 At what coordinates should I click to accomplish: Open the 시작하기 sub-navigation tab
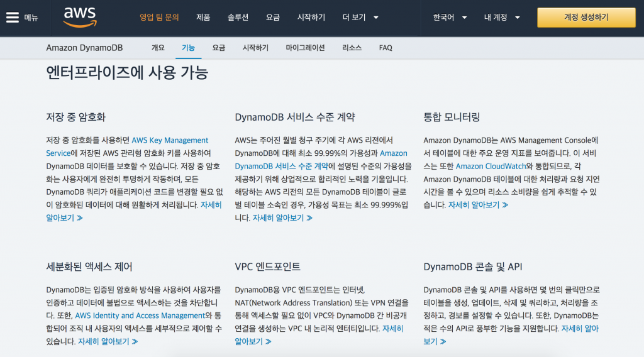255,48
